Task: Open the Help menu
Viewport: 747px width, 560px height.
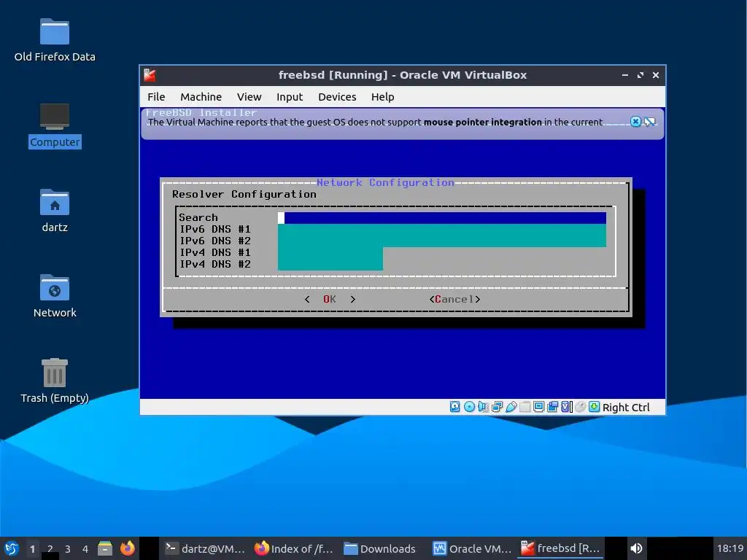Action: (382, 97)
